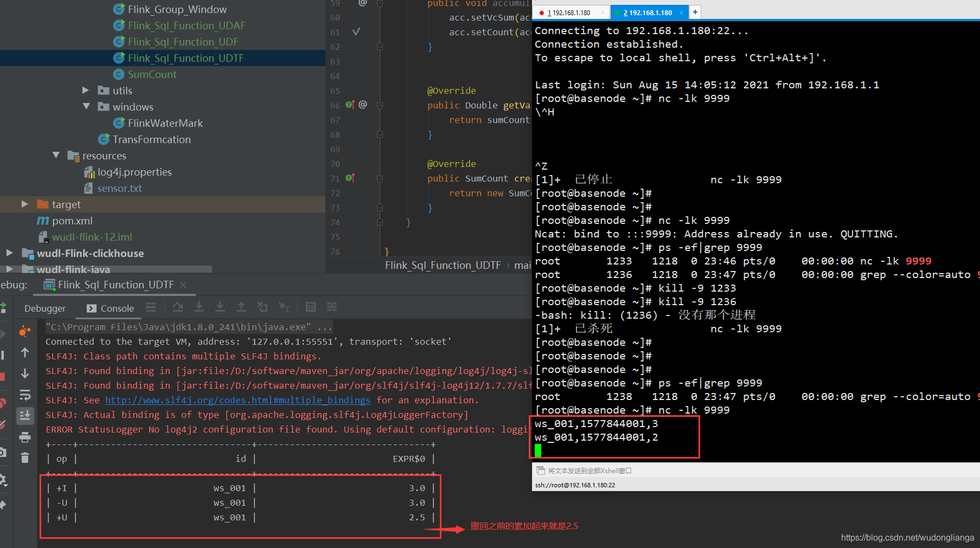
Task: Click the fold marker on line 62
Action: point(380,47)
